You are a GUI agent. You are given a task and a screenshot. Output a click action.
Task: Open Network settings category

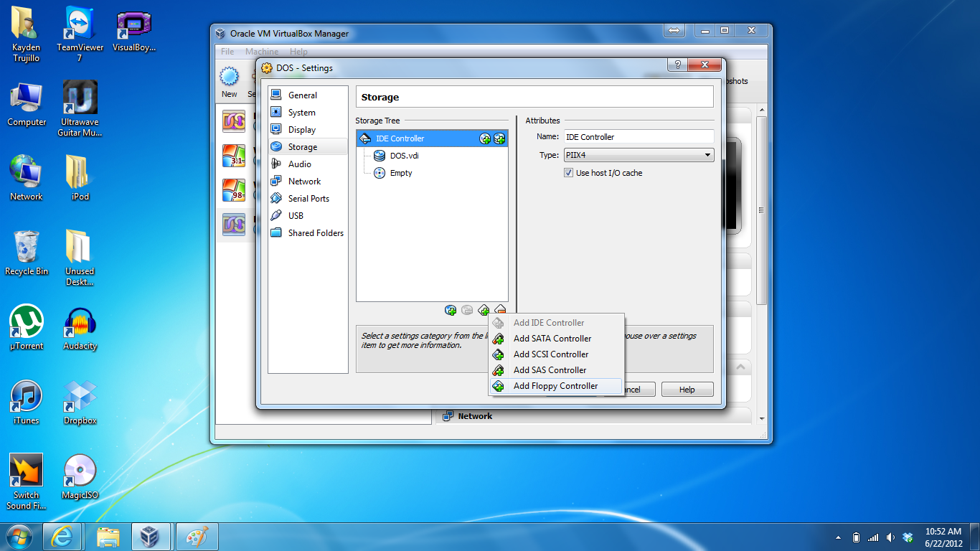coord(308,182)
